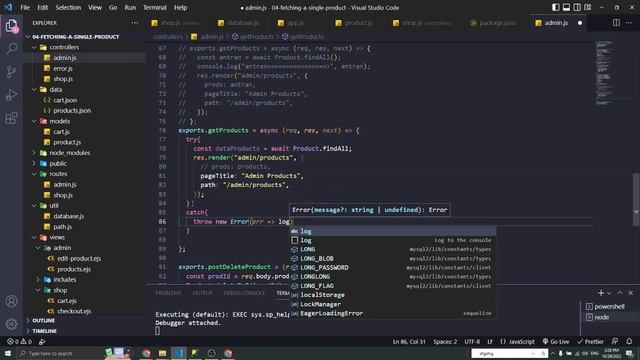The width and height of the screenshot is (640, 360).
Task: Expand the node_modules folder
Action: pos(34,153)
